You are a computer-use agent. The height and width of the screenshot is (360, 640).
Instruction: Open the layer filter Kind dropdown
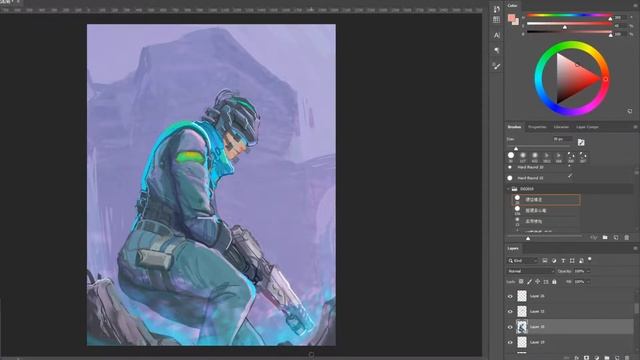click(x=523, y=260)
